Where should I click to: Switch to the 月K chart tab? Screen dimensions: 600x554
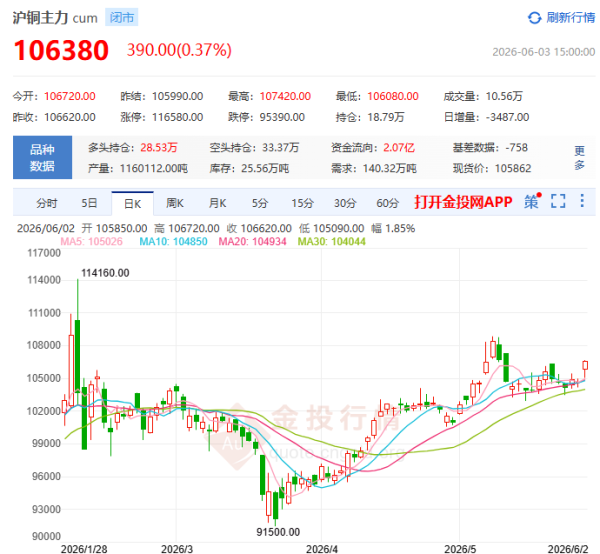coord(217,203)
